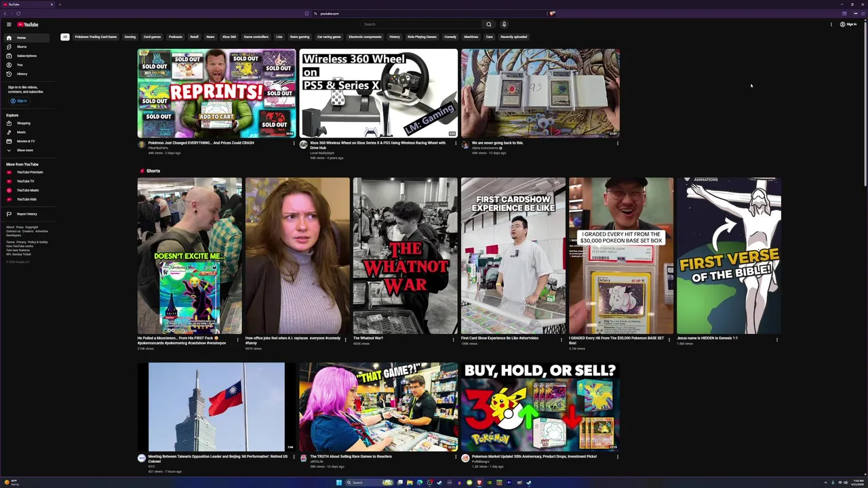This screenshot has height=488, width=868.
Task: Open options for Jesus Genesis 1:1 short
Action: click(x=776, y=339)
